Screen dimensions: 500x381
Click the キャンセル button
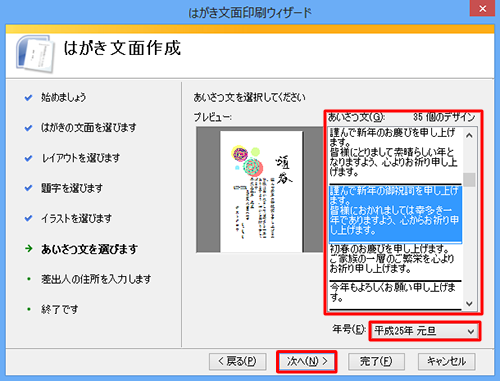tap(447, 362)
